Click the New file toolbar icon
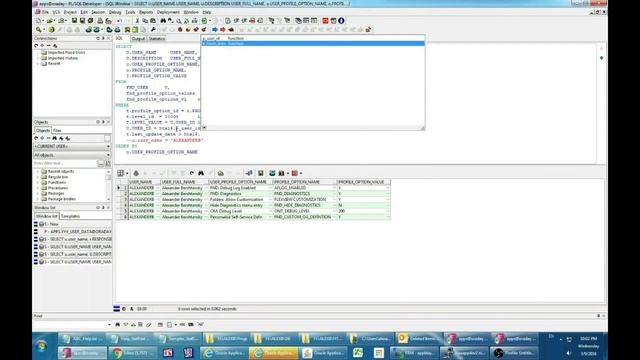Viewport: 640px width, 360px height. (39, 20)
